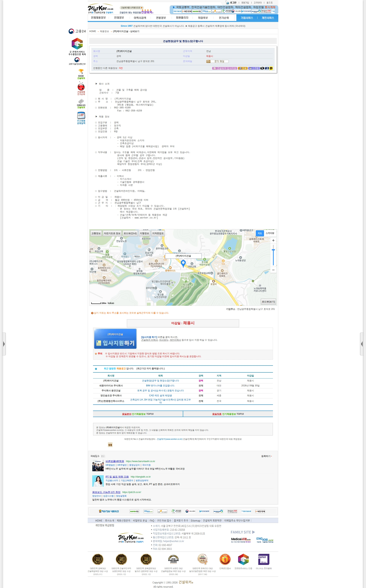
Task: Share the posting on Facebook
Action: point(267,68)
